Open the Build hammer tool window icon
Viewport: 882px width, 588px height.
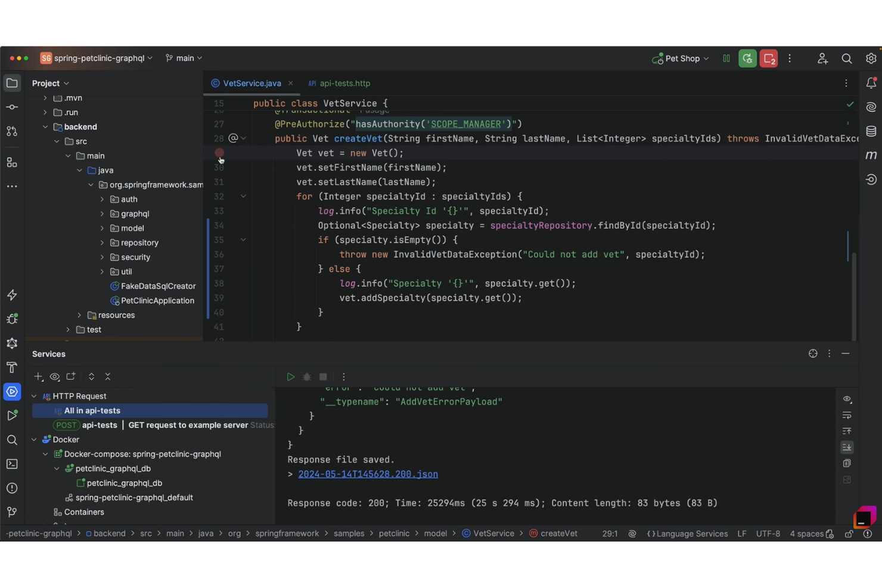click(x=12, y=368)
